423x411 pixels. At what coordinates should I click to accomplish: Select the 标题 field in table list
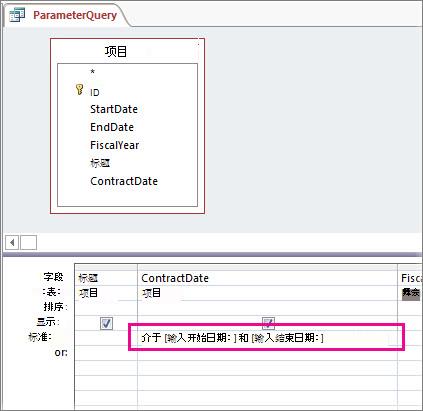(x=100, y=163)
